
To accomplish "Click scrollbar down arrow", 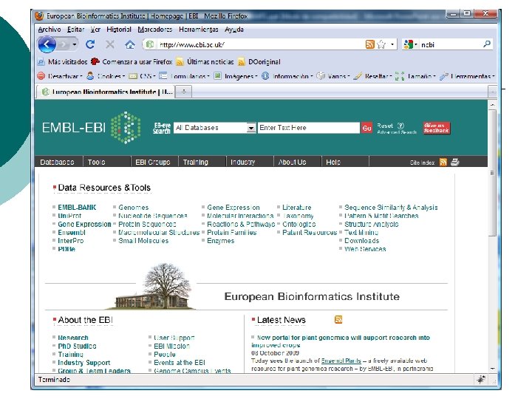I will pyautogui.click(x=492, y=369).
